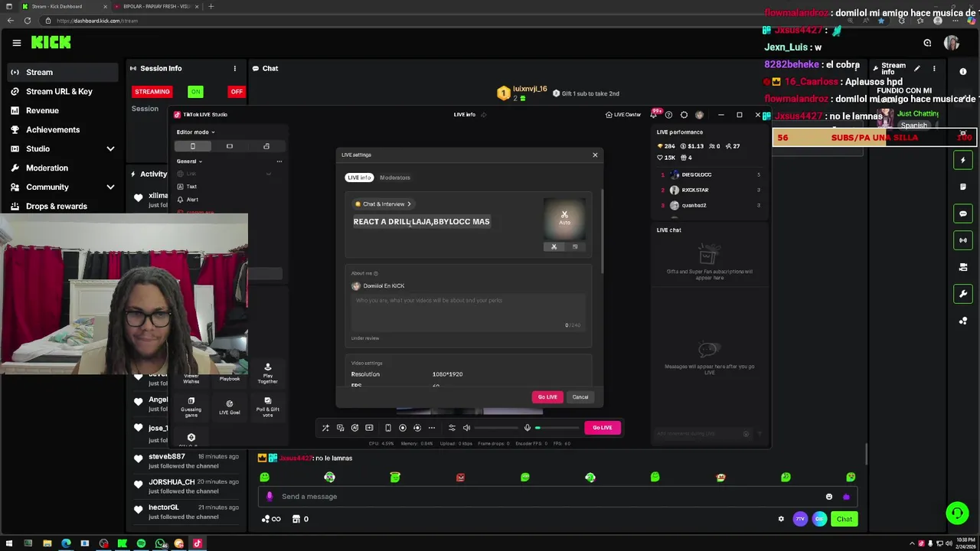980x551 pixels.
Task: Toggle the 7TV emote button
Action: (800, 519)
